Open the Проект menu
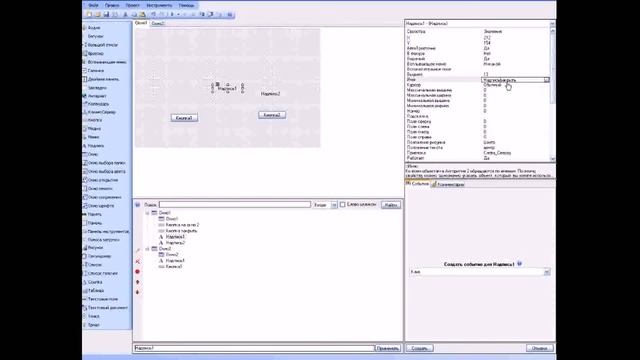The image size is (640, 360). tap(132, 5)
